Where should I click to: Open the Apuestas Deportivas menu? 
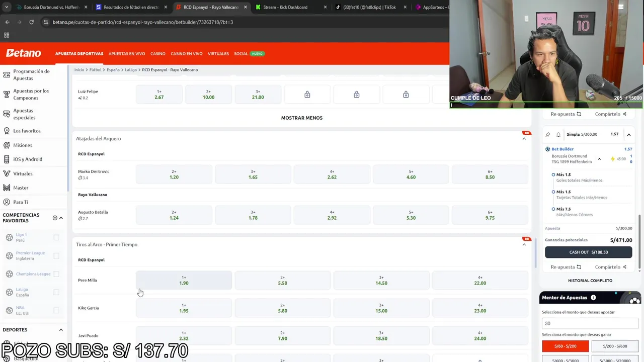[x=79, y=54]
